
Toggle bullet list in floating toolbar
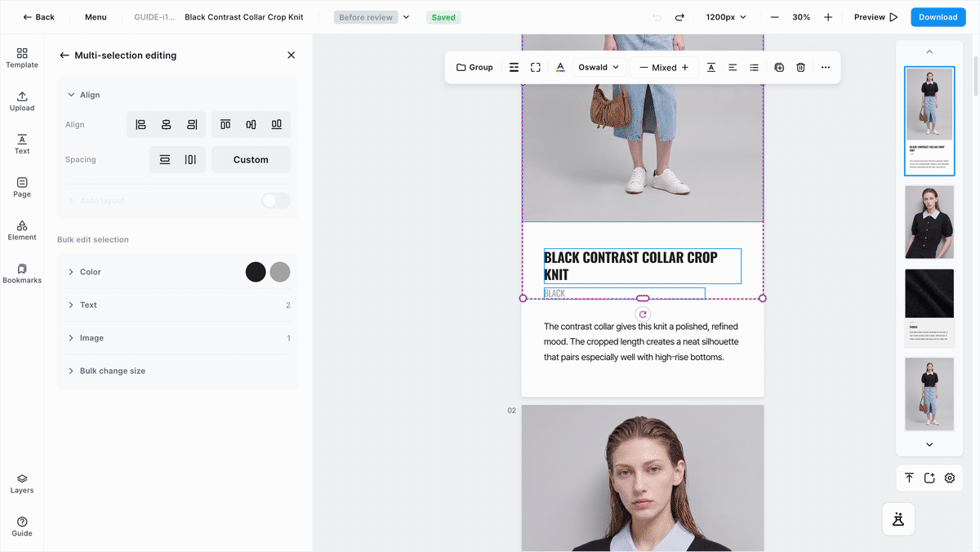(x=755, y=68)
